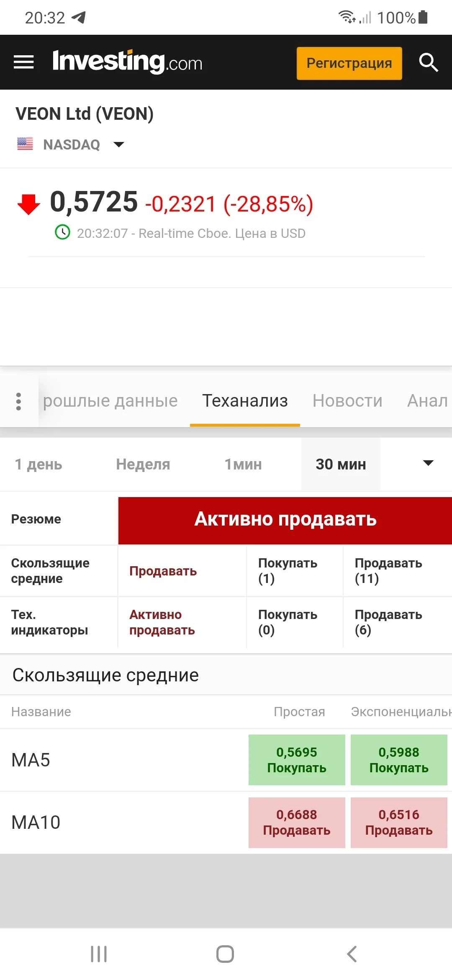Screen dimensions: 452x980
Task: Tap the Android recent apps button
Action: [99, 954]
